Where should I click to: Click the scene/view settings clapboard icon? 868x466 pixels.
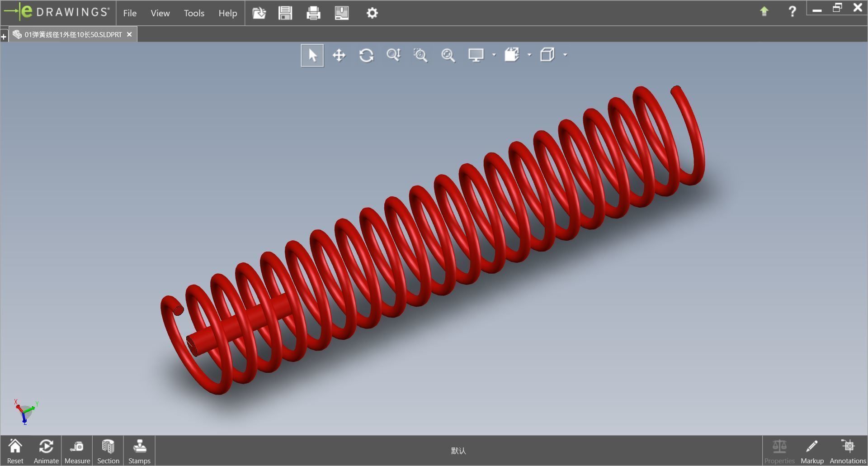pos(512,55)
